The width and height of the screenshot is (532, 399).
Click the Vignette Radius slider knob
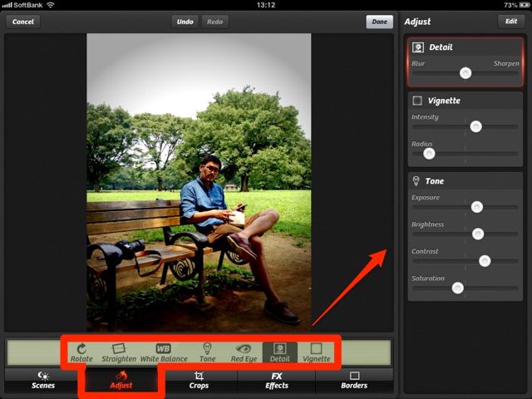[429, 154]
